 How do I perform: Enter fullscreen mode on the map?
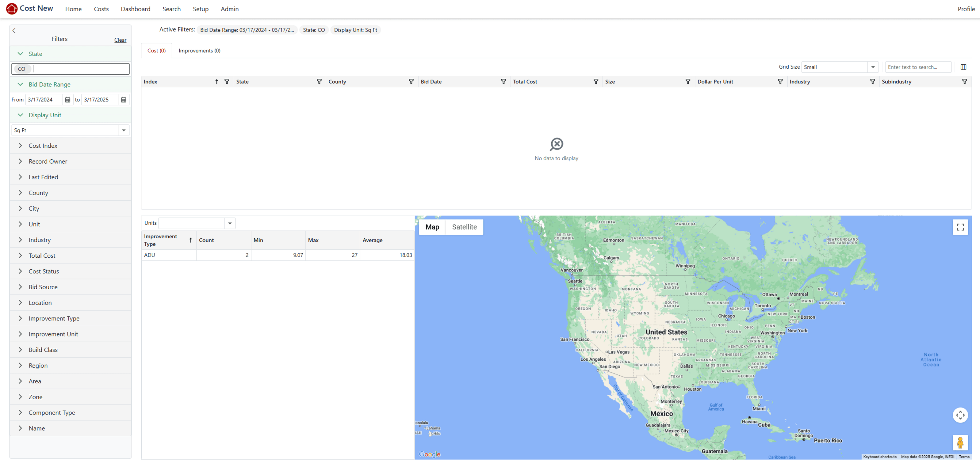click(x=960, y=227)
